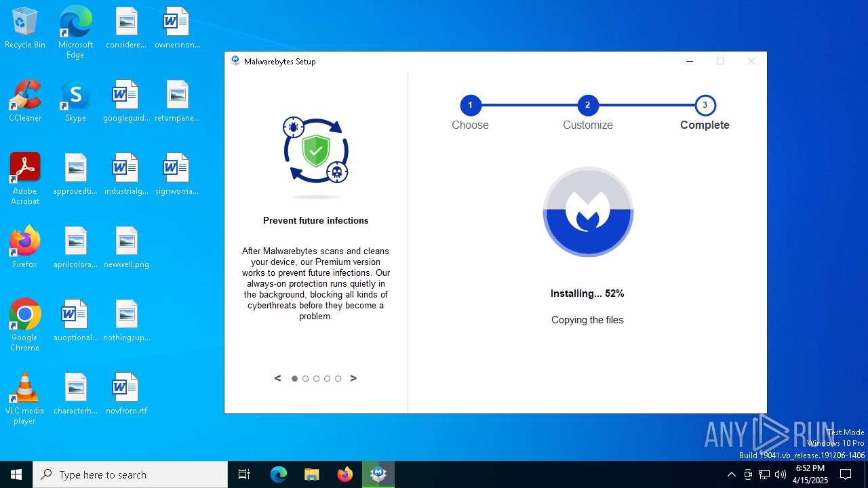Viewport: 868px width, 488px height.
Task: Select the auoptional... Word document icon
Action: tap(75, 320)
